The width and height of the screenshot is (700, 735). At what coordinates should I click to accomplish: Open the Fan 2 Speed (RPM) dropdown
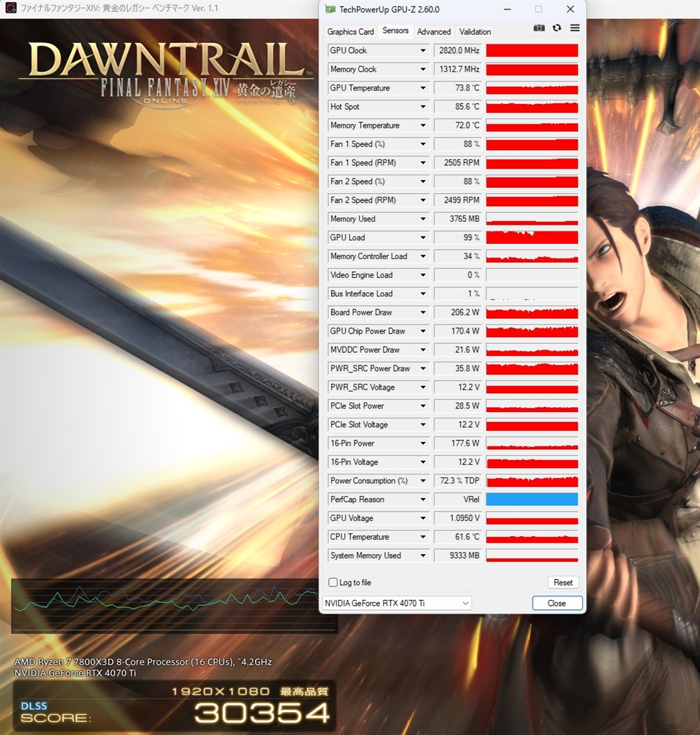point(423,200)
